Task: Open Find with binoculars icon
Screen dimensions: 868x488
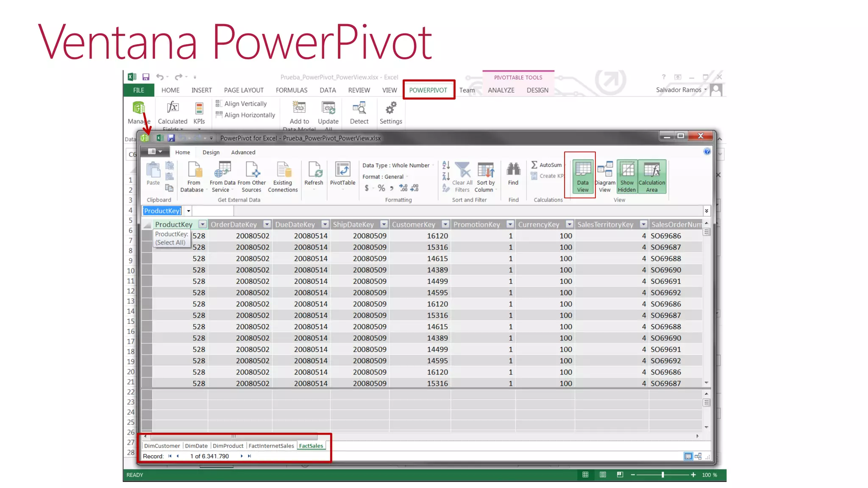Action: click(513, 170)
